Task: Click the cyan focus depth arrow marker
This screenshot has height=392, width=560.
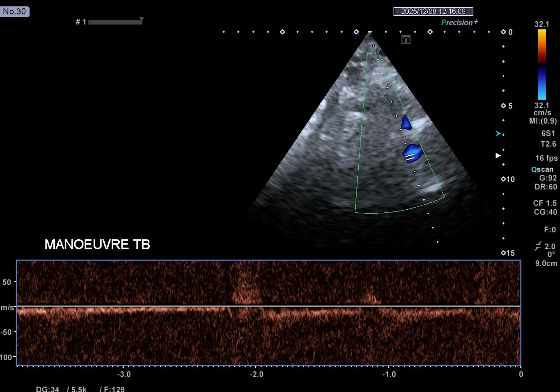Action: [x=498, y=133]
